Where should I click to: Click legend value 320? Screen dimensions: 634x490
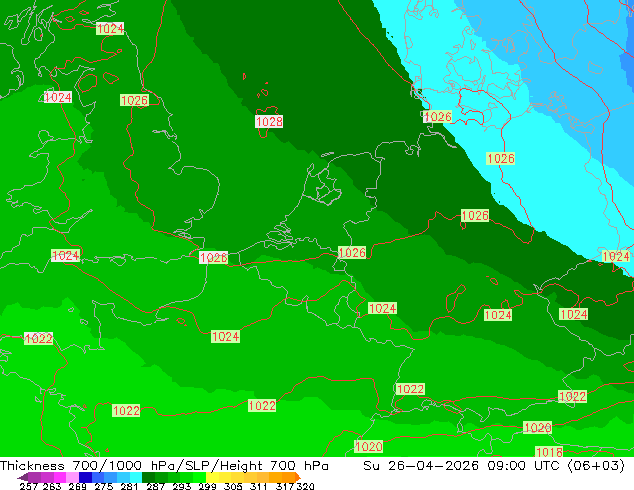(x=305, y=486)
